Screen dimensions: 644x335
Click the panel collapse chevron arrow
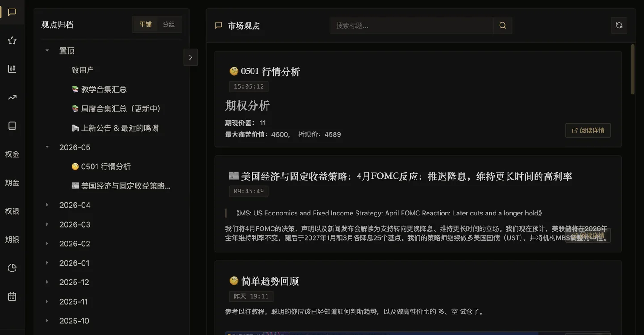tap(191, 57)
